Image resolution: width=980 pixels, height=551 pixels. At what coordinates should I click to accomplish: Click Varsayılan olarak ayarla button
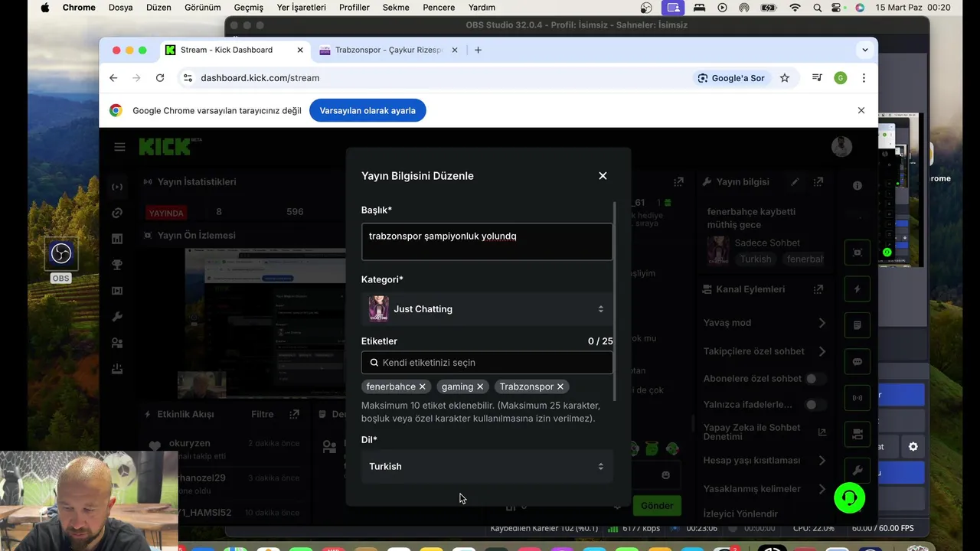click(367, 110)
